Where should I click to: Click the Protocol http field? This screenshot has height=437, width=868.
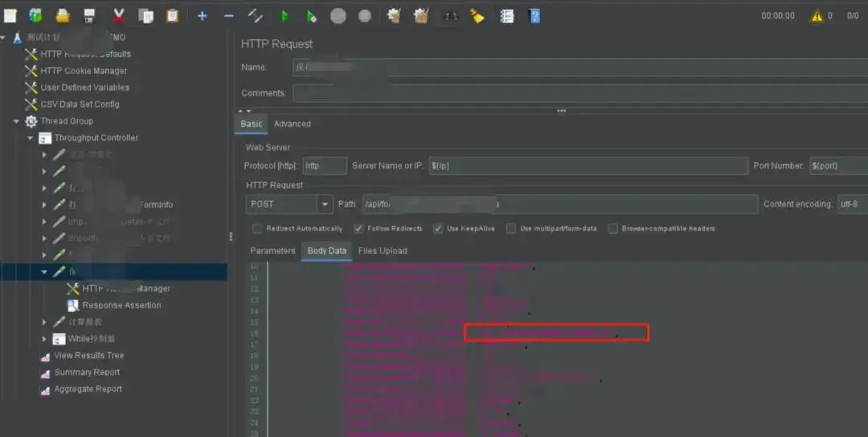[325, 166]
